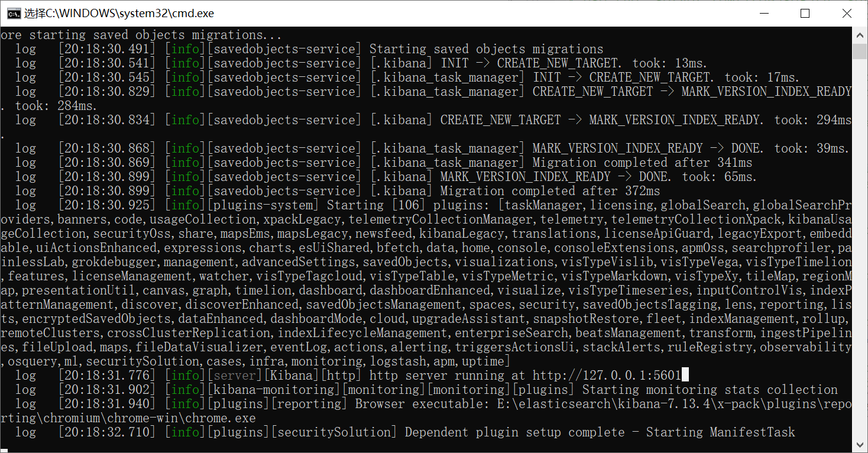
Task: Click the vertical scrollbar thumb
Action: 860,51
